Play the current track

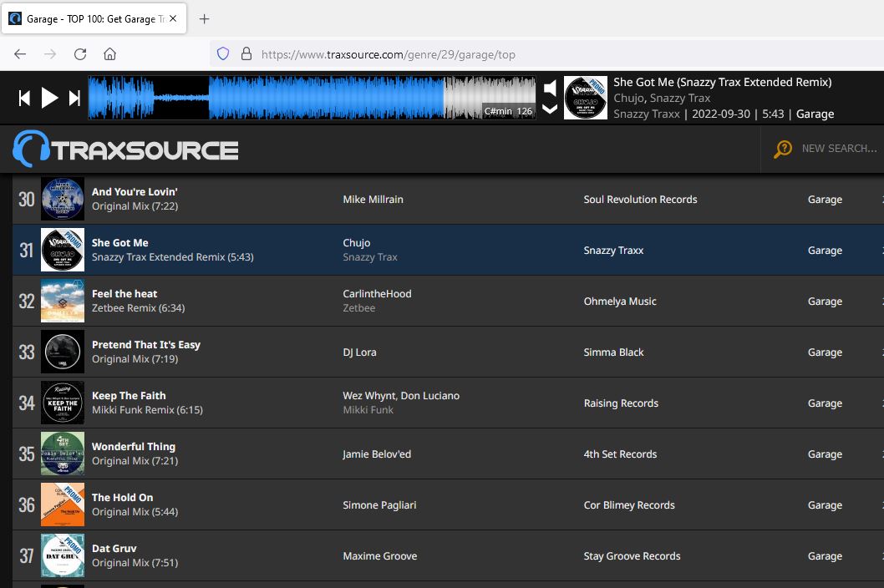click(x=49, y=98)
